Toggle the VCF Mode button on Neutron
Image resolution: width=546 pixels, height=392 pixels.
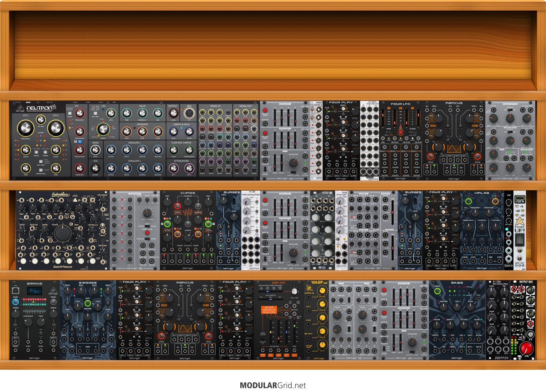[70, 114]
